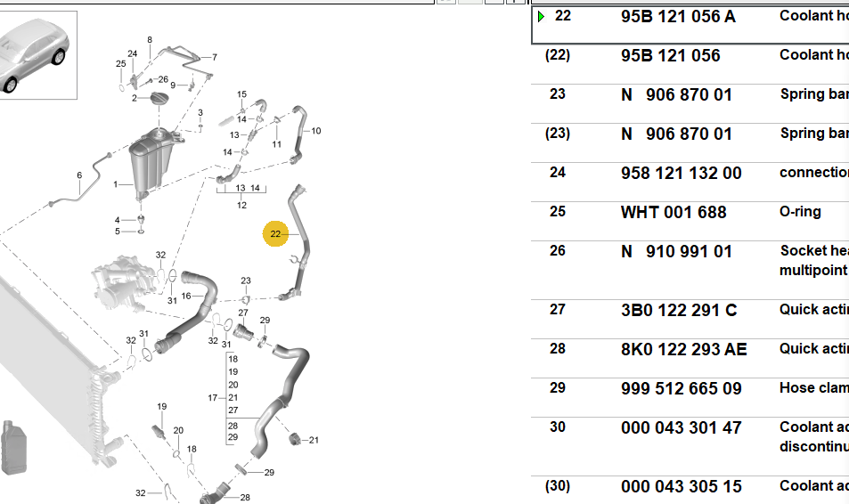This screenshot has width=849, height=504.
Task: Click callout number 10 in the diagram
Action: pyautogui.click(x=315, y=131)
